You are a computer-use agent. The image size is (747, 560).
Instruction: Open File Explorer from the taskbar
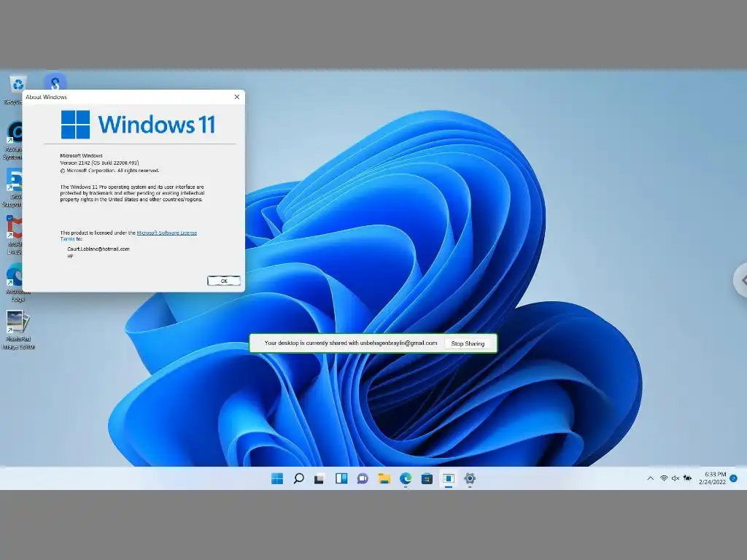pyautogui.click(x=384, y=478)
